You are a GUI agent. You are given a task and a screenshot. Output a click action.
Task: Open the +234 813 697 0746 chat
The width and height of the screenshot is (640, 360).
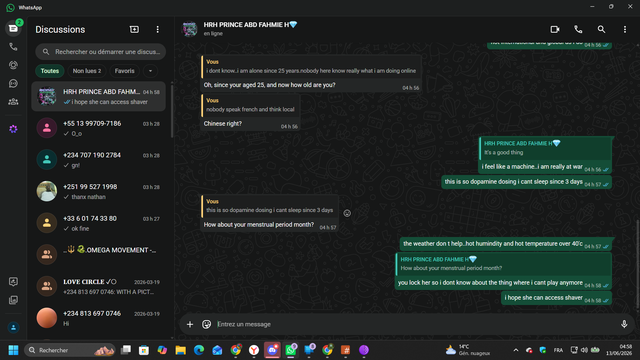click(x=98, y=318)
